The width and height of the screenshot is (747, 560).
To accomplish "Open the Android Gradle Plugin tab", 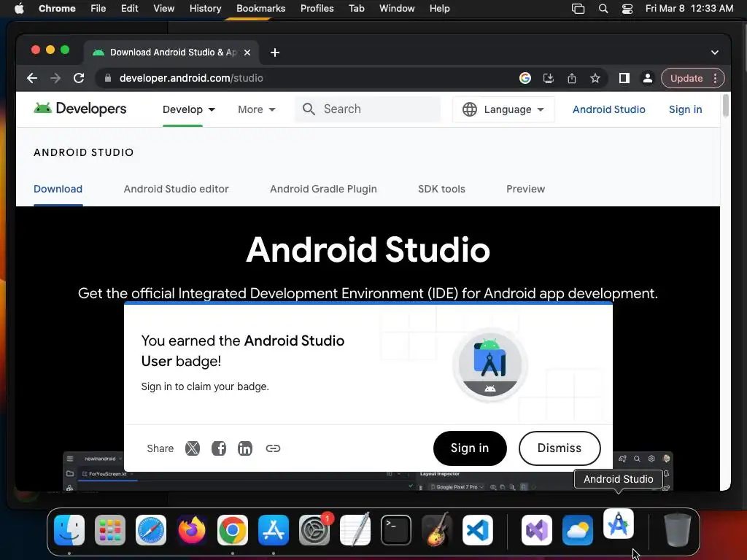I will 323,189.
